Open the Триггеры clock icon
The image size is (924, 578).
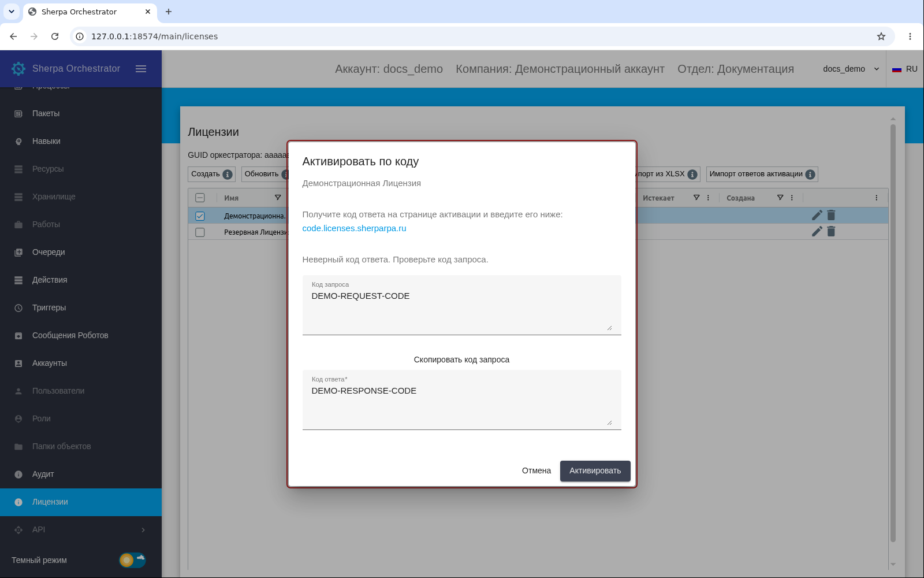coord(18,308)
